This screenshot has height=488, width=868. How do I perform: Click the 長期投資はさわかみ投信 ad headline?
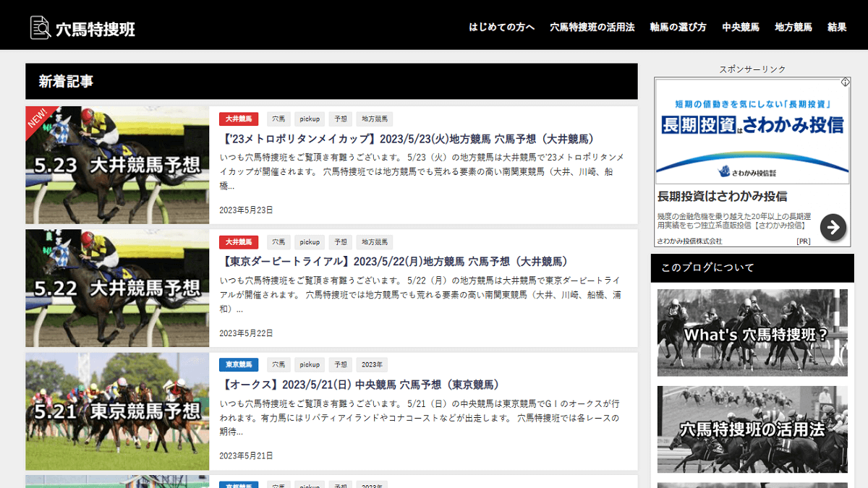[x=723, y=197]
